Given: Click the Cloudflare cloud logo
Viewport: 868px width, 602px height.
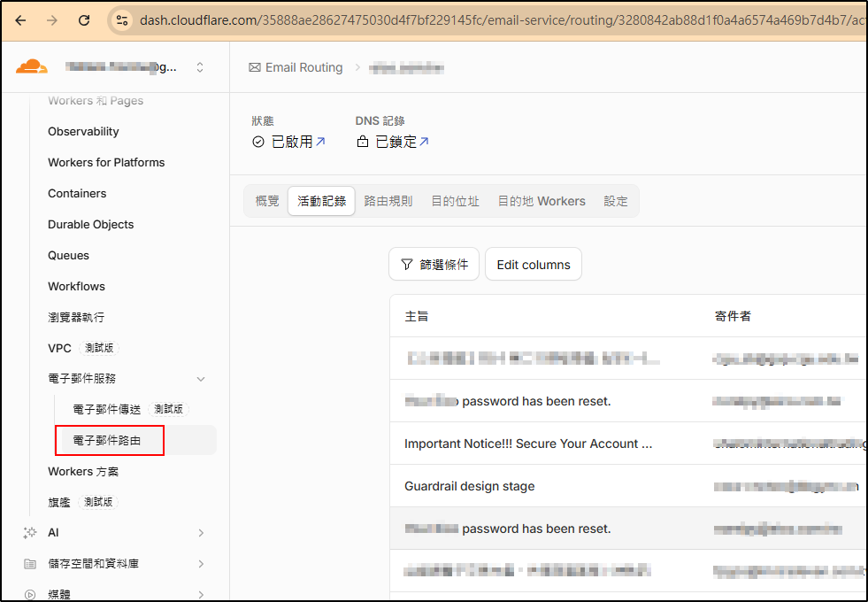Looking at the screenshot, I should tap(32, 67).
